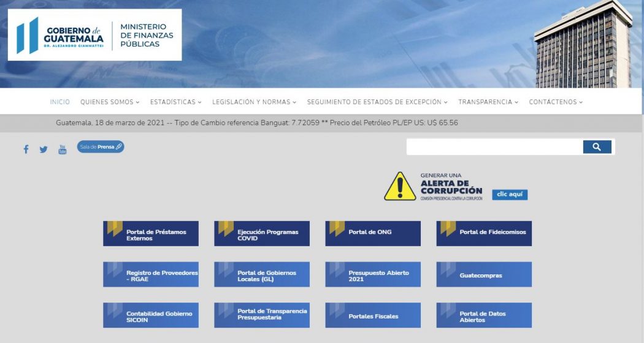Screen dimensions: 644x343
Task: Go to INICIO menu item
Action: point(60,102)
